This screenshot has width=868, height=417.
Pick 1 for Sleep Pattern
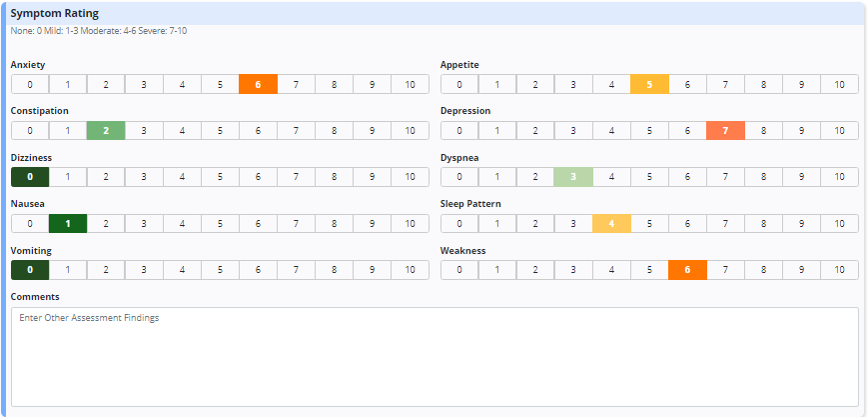pyautogui.click(x=497, y=224)
